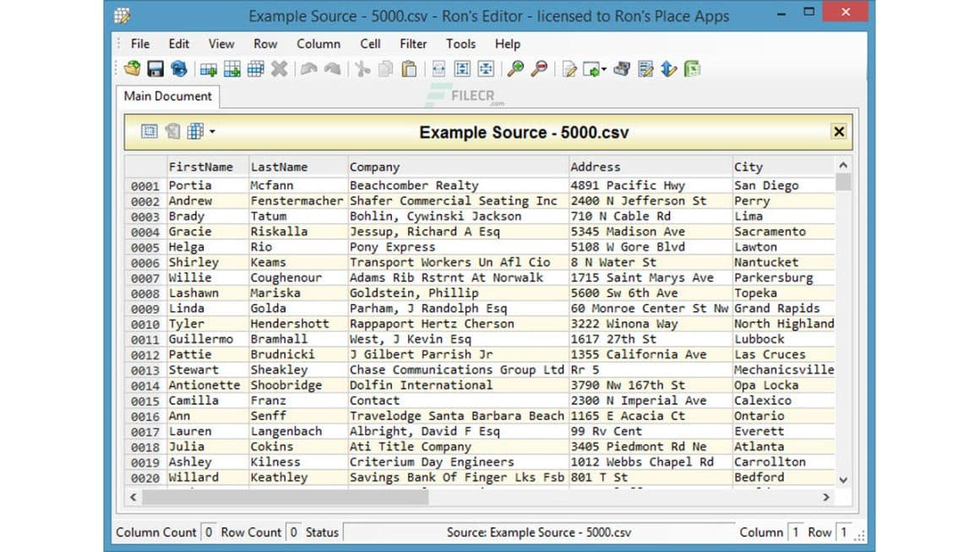Click the city cell "Grand Rapids"
This screenshot has height=552, width=980.
point(784,309)
